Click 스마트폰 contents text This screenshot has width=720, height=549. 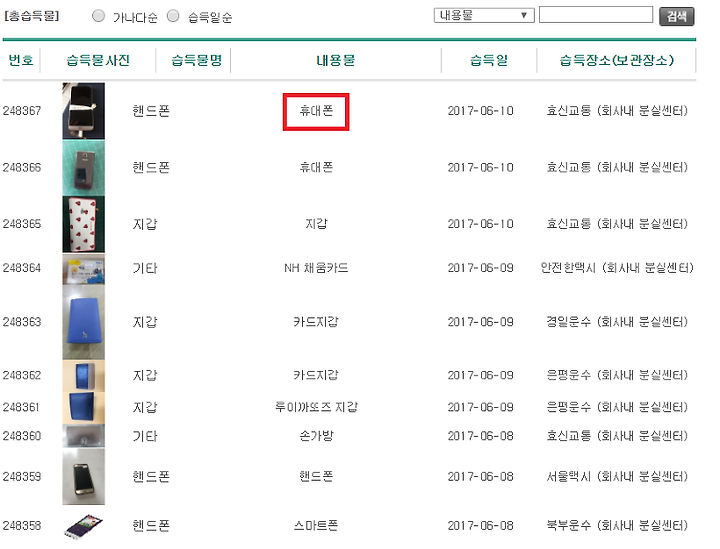tap(316, 526)
